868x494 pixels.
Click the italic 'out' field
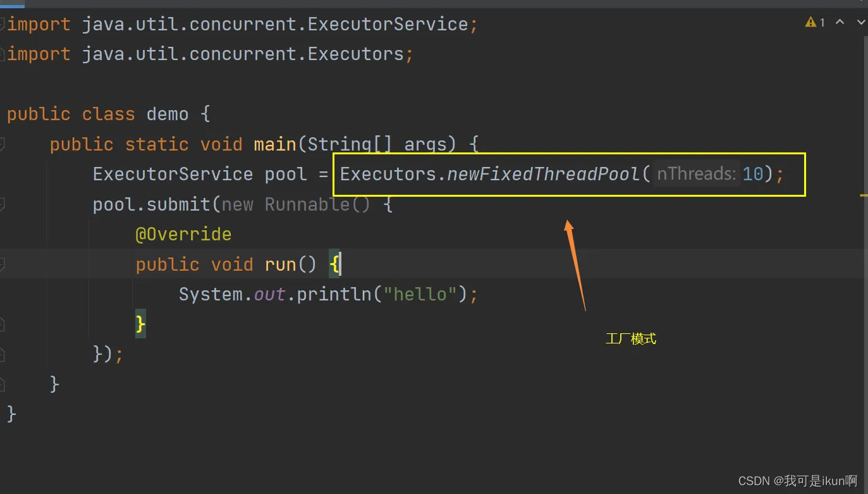(x=269, y=295)
